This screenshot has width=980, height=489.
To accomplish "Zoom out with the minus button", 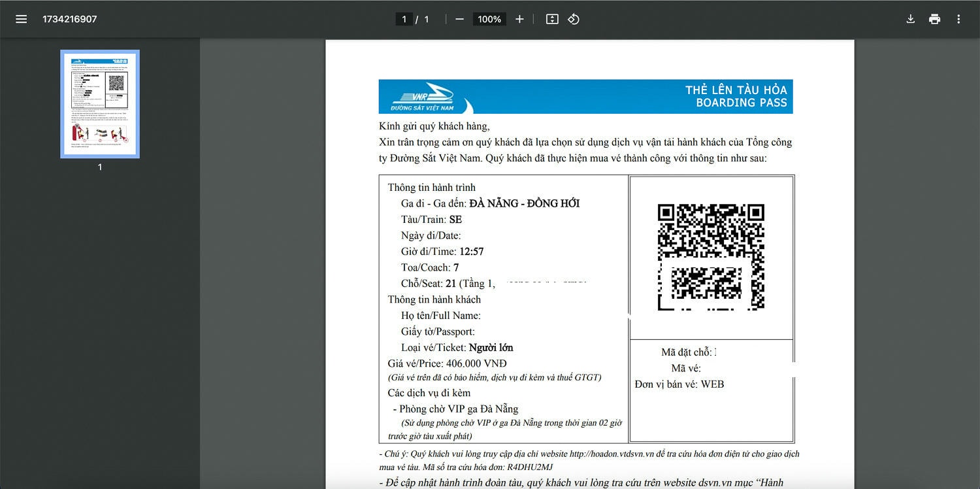I will [459, 19].
